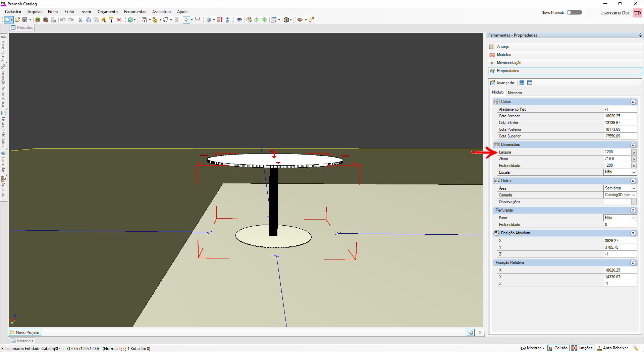The image size is (644, 352).
Task: Collapse the Outras section
Action: click(633, 181)
